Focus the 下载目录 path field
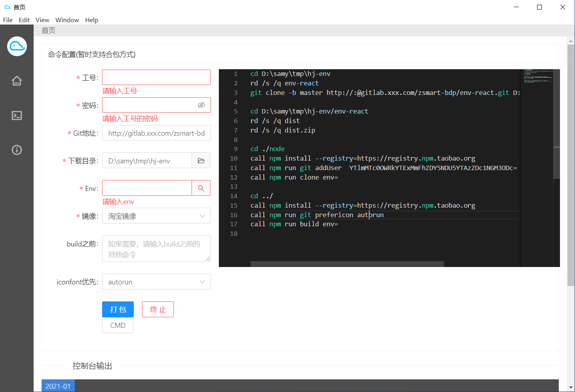The image size is (575, 392). click(147, 161)
